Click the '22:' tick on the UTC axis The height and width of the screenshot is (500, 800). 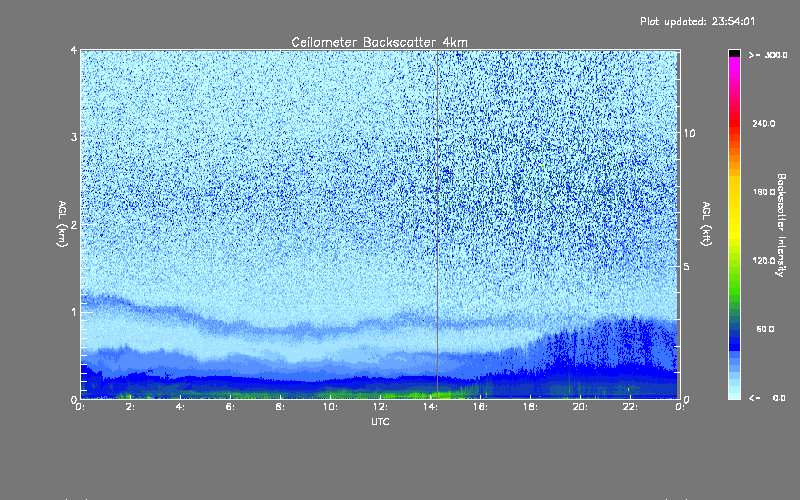coord(630,407)
